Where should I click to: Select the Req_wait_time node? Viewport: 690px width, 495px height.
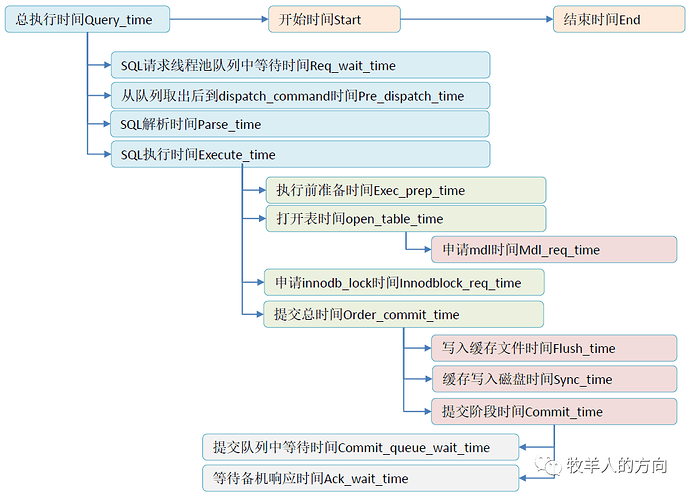coord(300,65)
